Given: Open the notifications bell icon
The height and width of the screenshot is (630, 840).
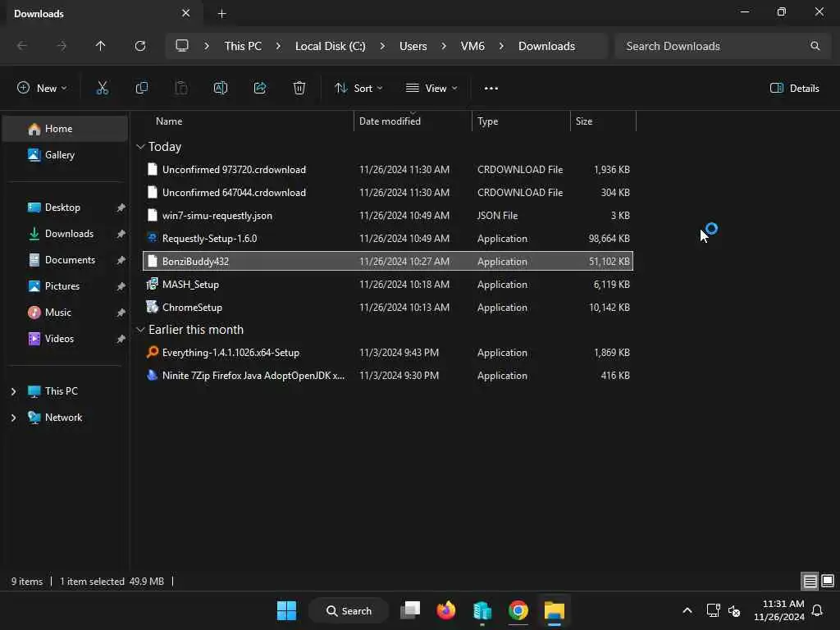Looking at the screenshot, I should [x=818, y=610].
